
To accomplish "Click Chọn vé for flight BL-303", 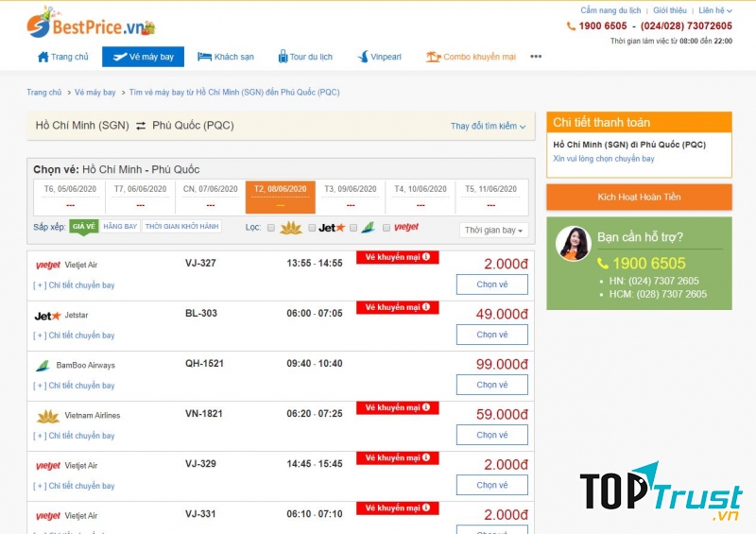I will pyautogui.click(x=492, y=335).
